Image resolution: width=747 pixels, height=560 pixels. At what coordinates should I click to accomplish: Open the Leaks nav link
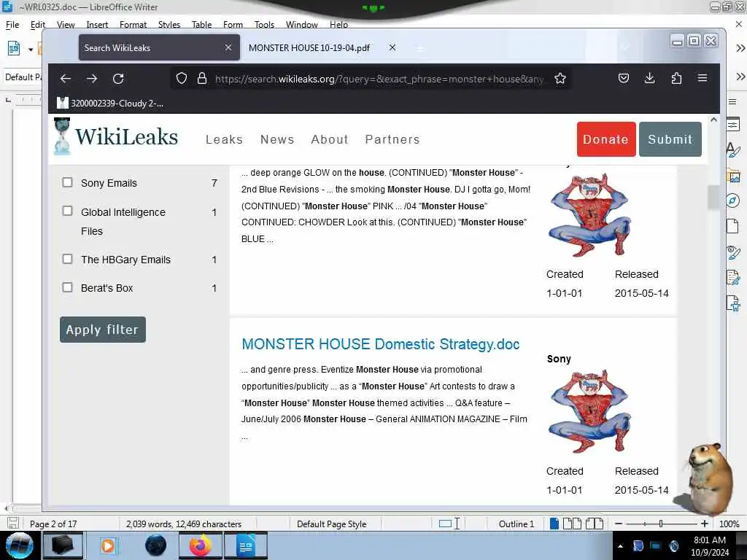click(x=225, y=139)
